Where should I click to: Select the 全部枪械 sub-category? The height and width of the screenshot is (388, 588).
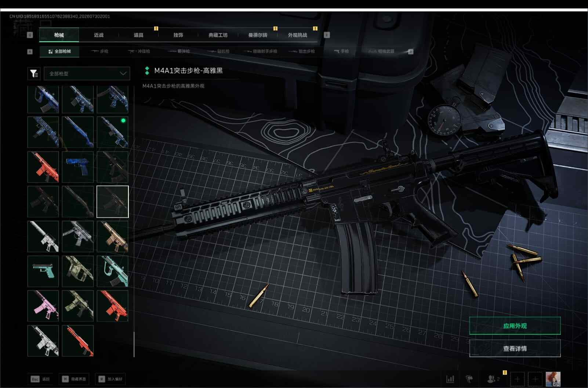pyautogui.click(x=59, y=51)
